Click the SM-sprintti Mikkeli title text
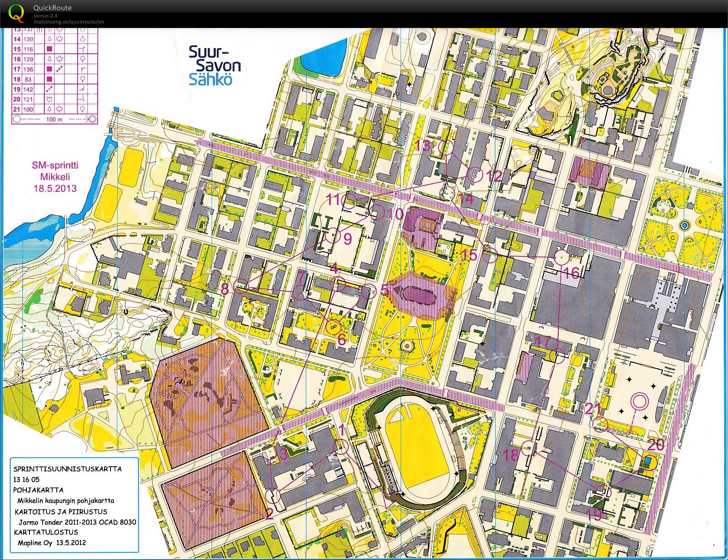728x560 pixels. tap(55, 176)
